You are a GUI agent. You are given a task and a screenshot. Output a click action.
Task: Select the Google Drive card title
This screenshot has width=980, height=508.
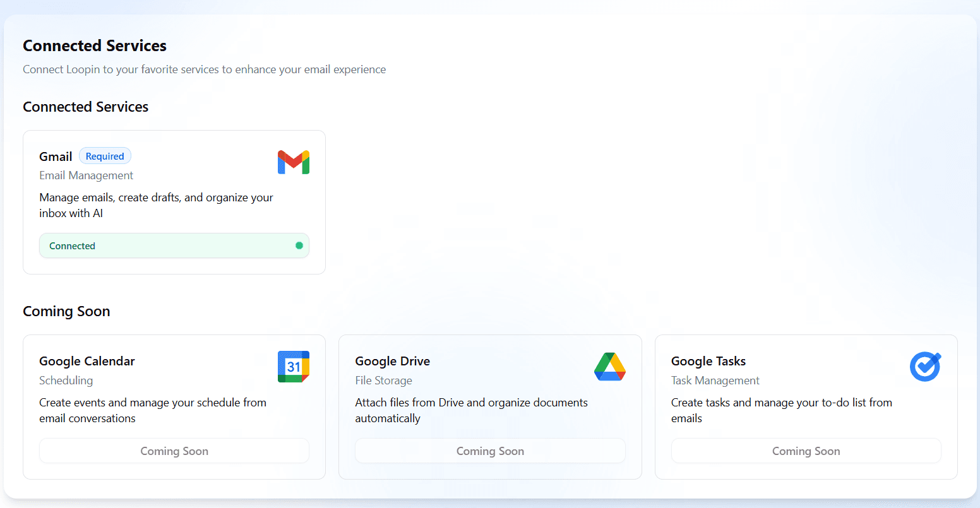click(x=392, y=361)
